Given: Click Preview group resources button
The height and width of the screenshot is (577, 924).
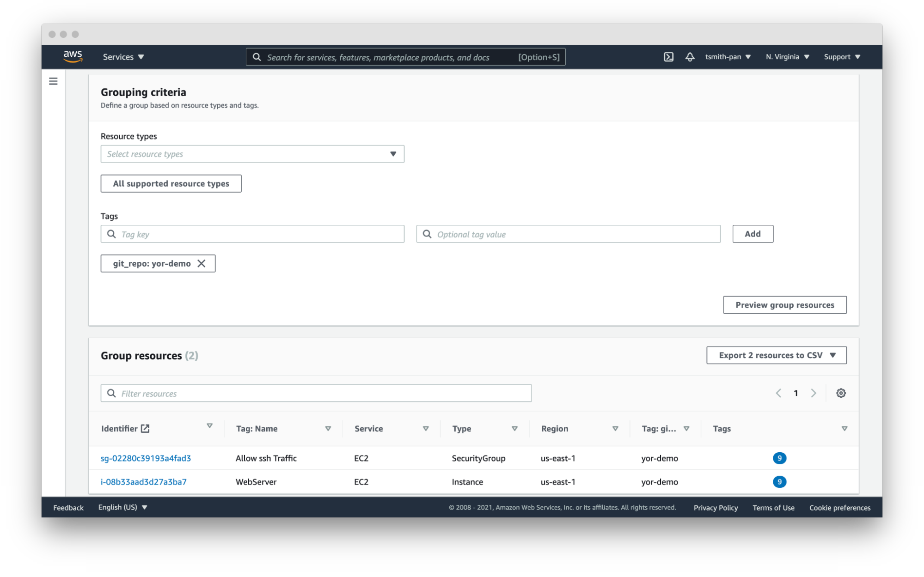Looking at the screenshot, I should [x=784, y=305].
